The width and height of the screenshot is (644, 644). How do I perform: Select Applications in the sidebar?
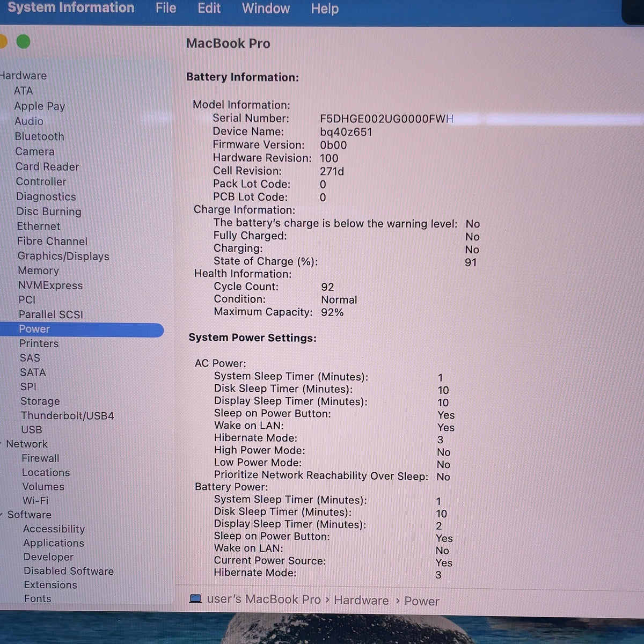click(54, 543)
